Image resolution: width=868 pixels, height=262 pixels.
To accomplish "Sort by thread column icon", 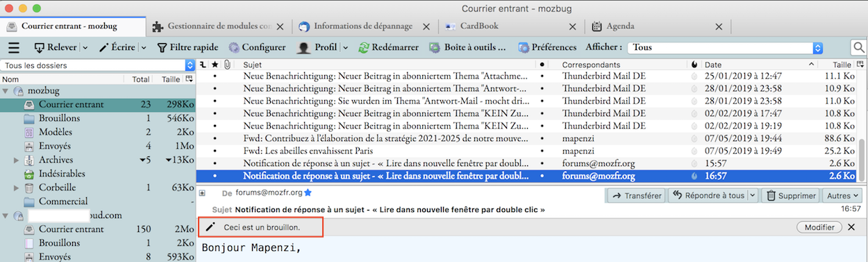I will click(203, 64).
